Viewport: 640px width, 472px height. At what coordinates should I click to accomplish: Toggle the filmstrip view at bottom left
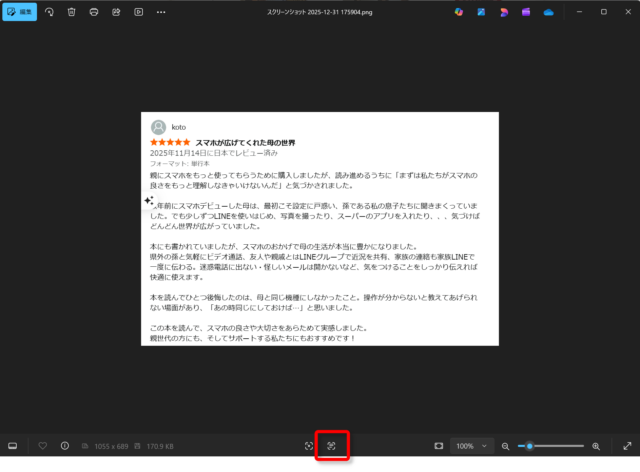coord(13,446)
